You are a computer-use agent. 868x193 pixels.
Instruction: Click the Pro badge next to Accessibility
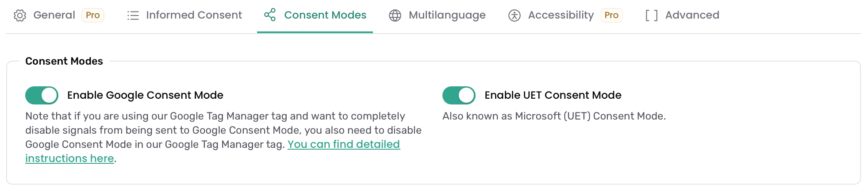(x=611, y=15)
